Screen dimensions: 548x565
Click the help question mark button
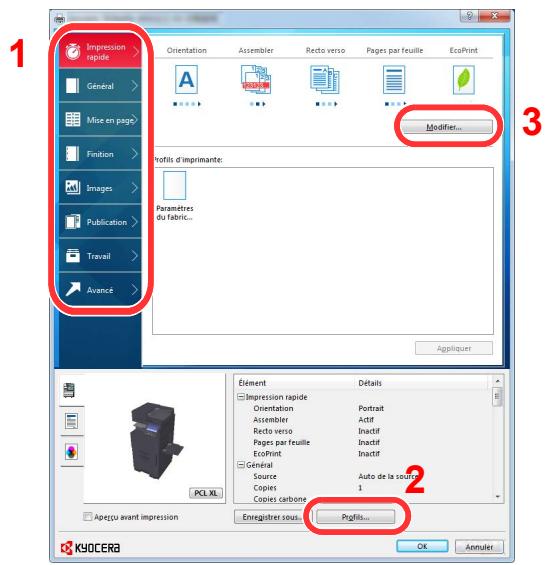(x=469, y=15)
